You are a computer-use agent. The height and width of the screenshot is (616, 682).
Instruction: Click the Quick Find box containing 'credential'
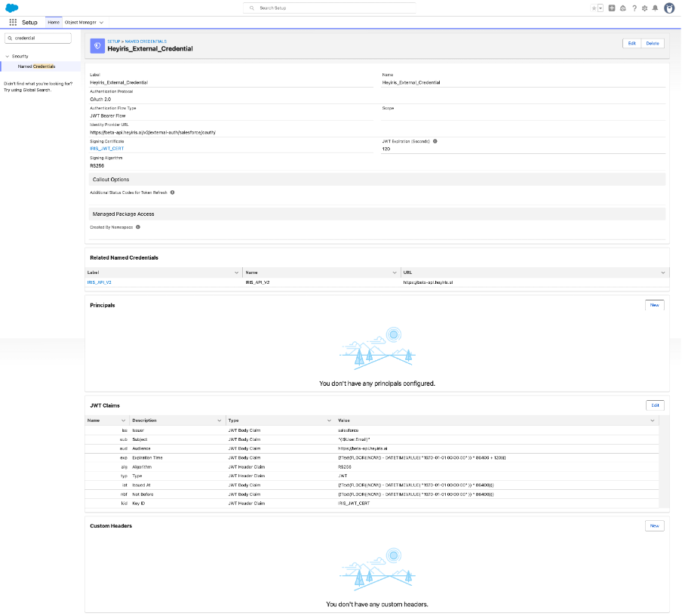[38, 38]
